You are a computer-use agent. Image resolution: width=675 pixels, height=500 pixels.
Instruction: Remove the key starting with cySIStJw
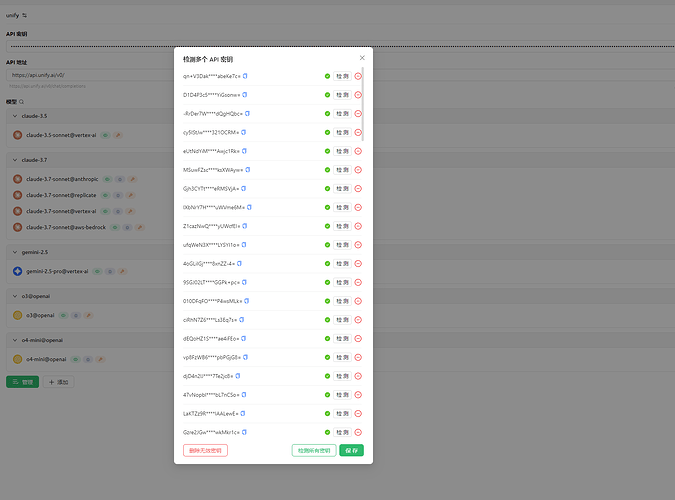click(358, 132)
